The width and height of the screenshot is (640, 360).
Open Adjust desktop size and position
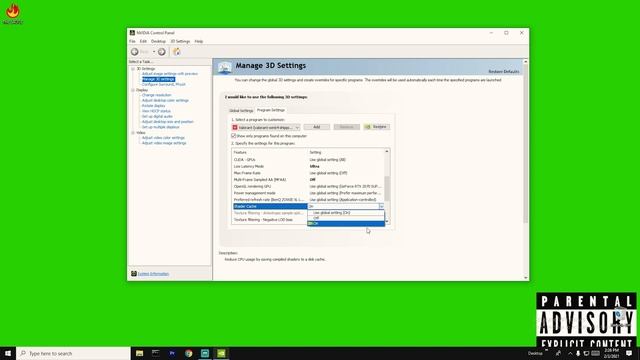pyautogui.click(x=167, y=122)
